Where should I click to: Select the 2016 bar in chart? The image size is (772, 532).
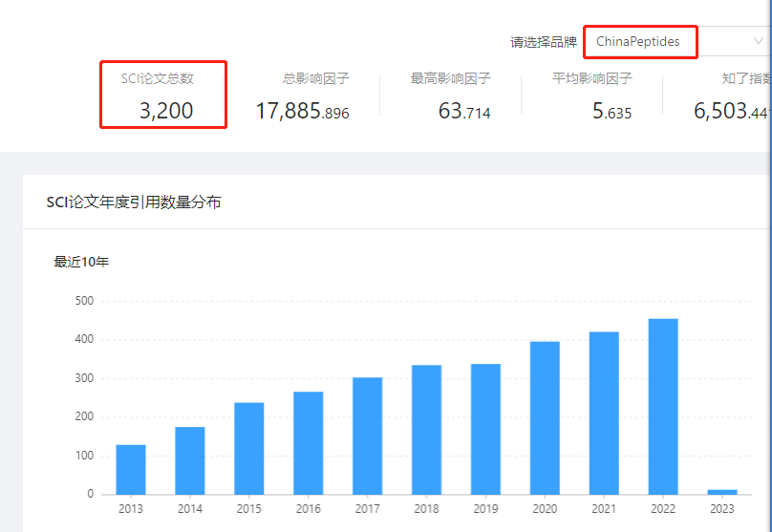pos(309,443)
